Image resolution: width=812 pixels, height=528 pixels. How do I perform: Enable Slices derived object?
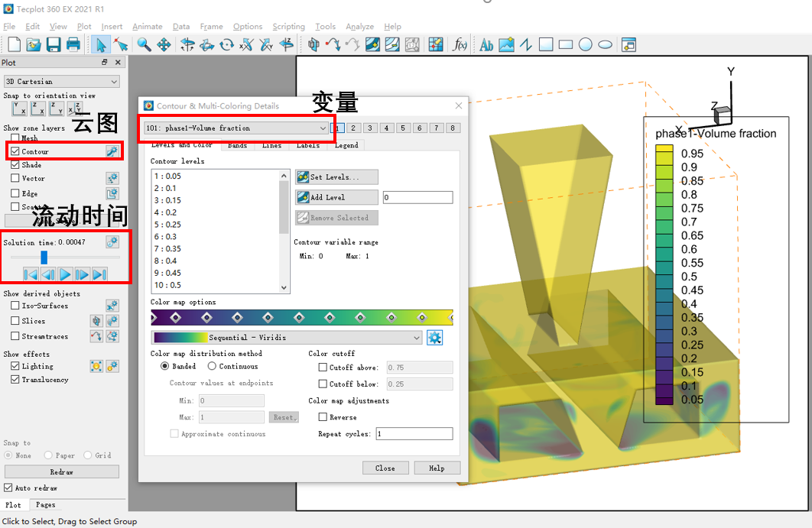[x=15, y=320]
